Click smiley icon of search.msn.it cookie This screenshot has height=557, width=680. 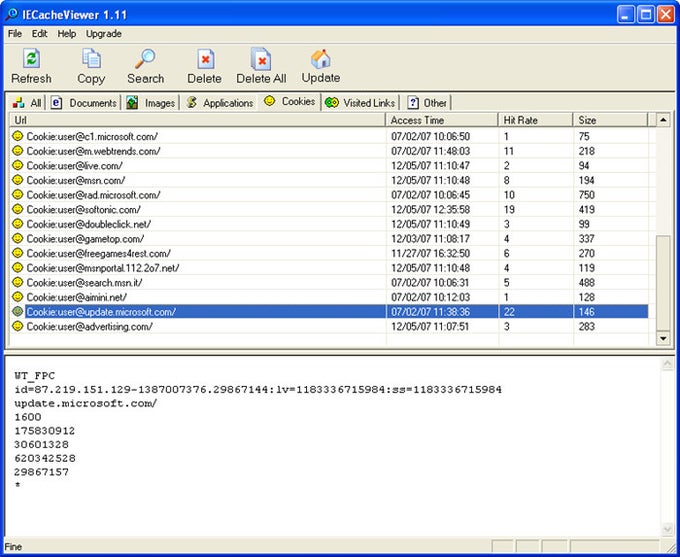(17, 282)
